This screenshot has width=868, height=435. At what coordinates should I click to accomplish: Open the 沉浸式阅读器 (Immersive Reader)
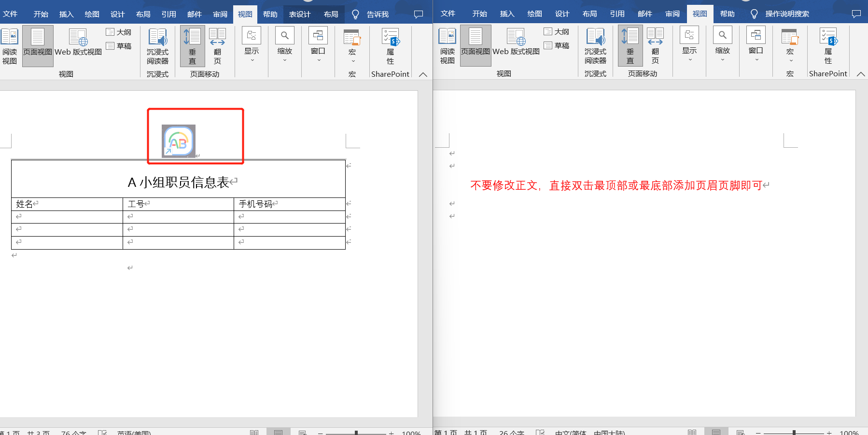(157, 46)
